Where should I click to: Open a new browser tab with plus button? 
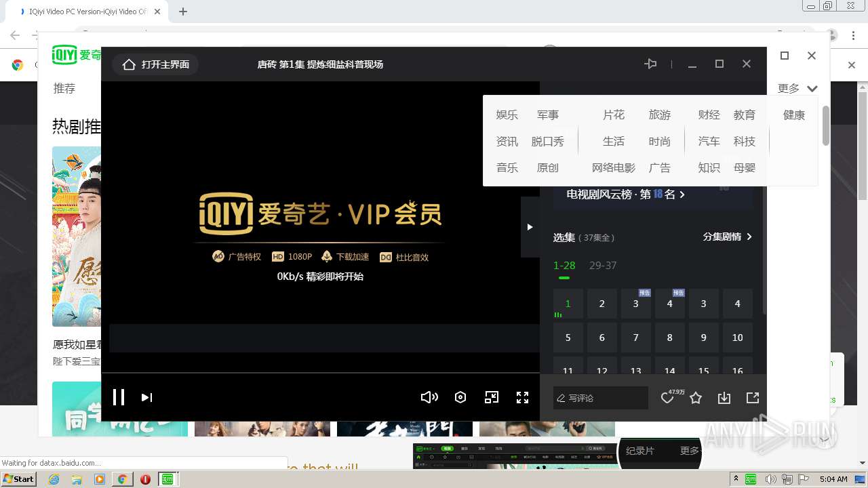pos(183,12)
